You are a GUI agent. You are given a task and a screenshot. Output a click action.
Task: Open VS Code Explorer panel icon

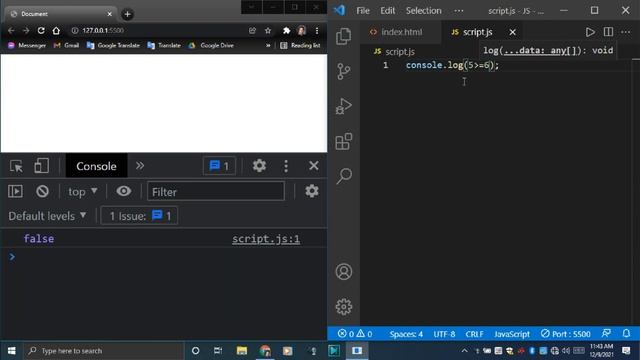pyautogui.click(x=344, y=36)
